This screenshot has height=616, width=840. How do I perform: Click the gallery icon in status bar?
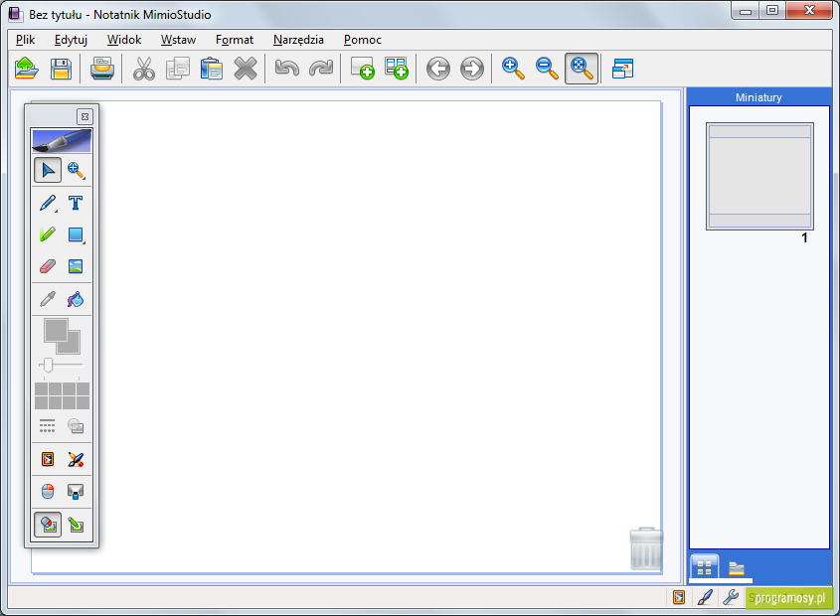pos(679,597)
